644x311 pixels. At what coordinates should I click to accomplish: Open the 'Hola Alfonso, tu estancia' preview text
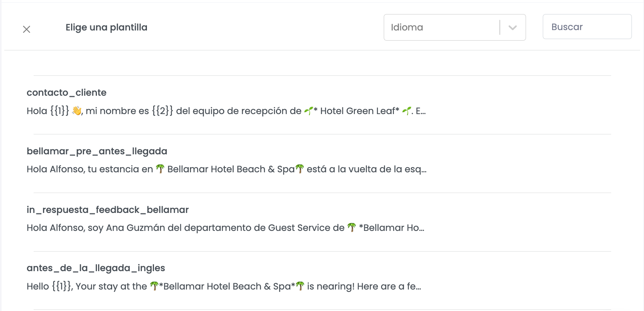227,169
